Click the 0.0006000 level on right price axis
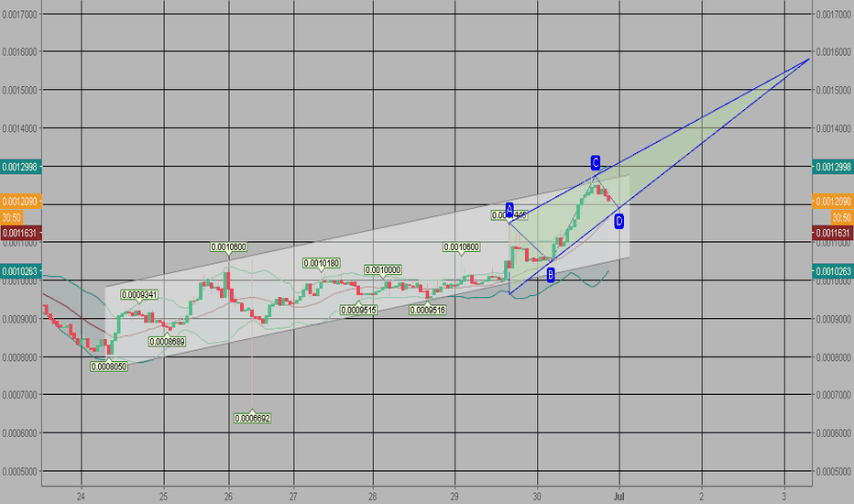This screenshot has height=504, width=854. [833, 433]
